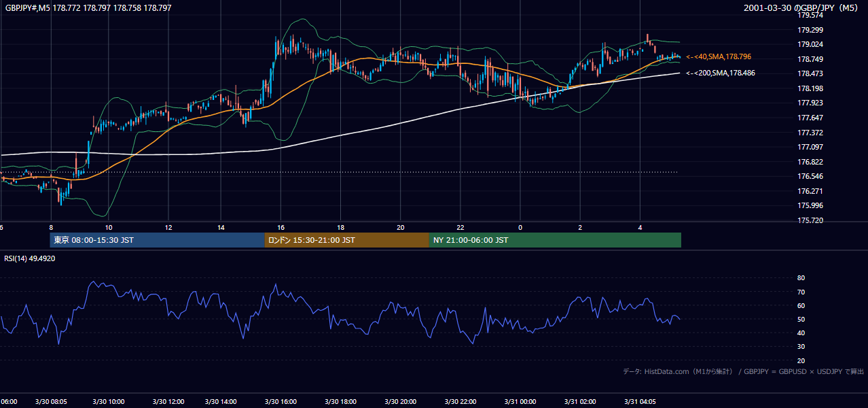Click the RSI(14) 49.4920 indicator label

click(29, 258)
